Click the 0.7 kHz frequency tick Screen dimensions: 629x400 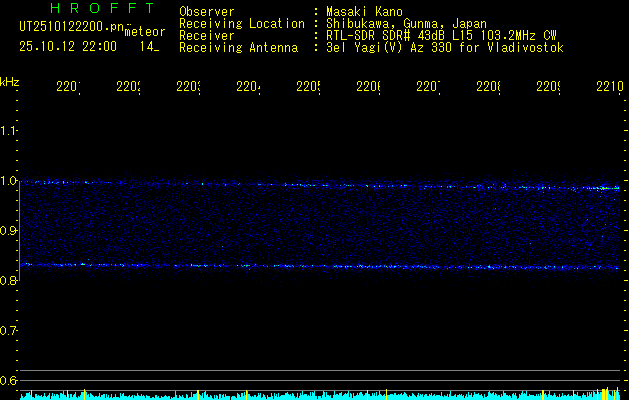9,331
